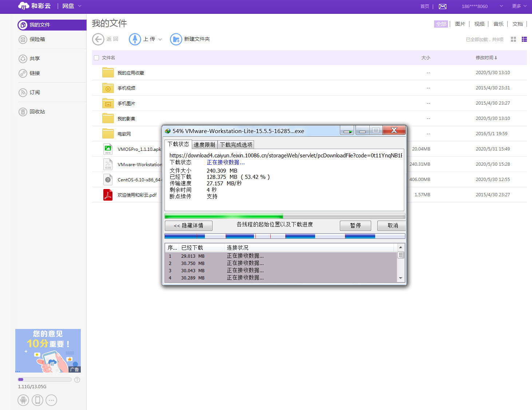Open the 我的应用收藏 folder icon

tap(108, 73)
